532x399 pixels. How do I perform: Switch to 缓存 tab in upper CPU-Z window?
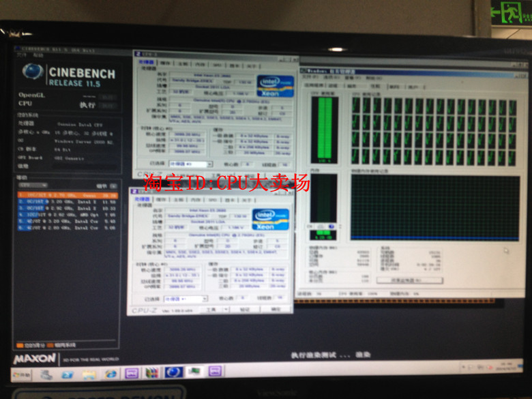coord(165,63)
